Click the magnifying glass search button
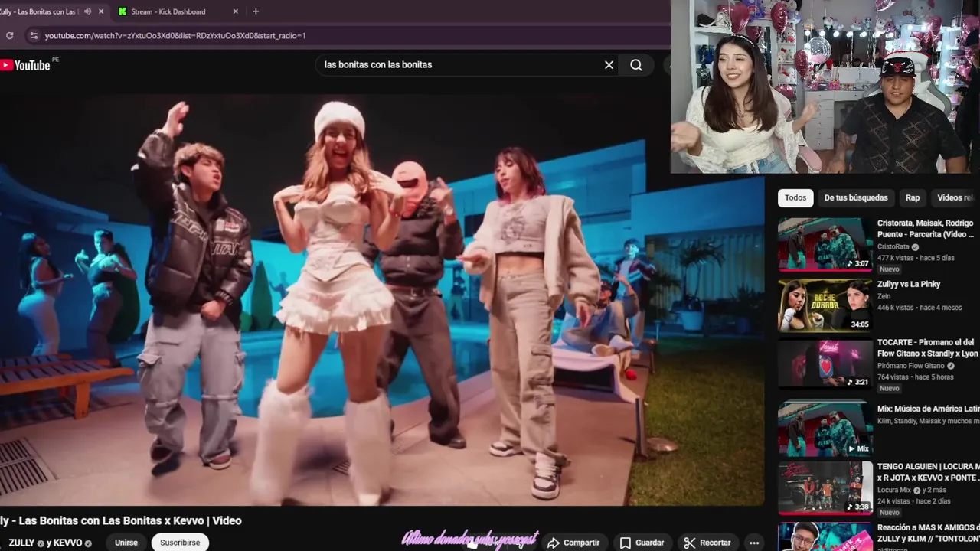This screenshot has height=551, width=980. 636,65
